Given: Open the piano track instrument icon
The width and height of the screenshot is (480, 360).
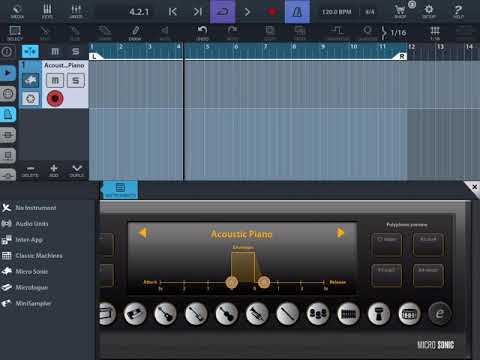Looking at the screenshot, I should click(x=31, y=80).
